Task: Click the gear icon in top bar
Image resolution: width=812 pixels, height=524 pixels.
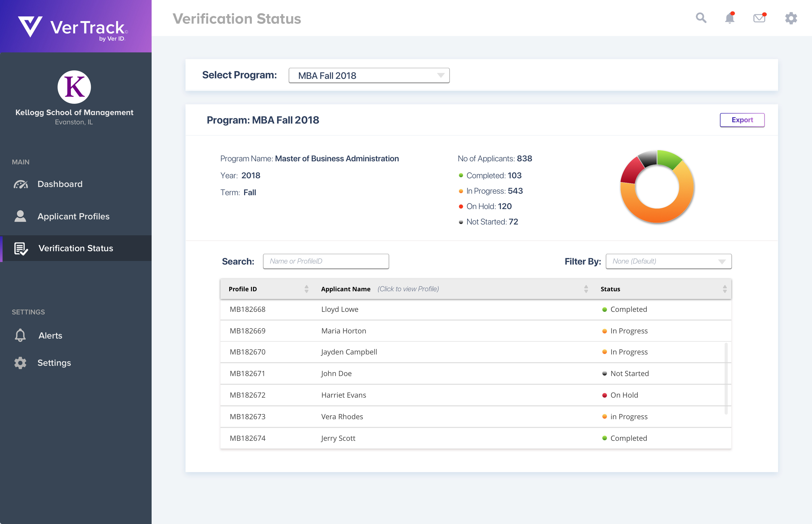Action: tap(791, 18)
